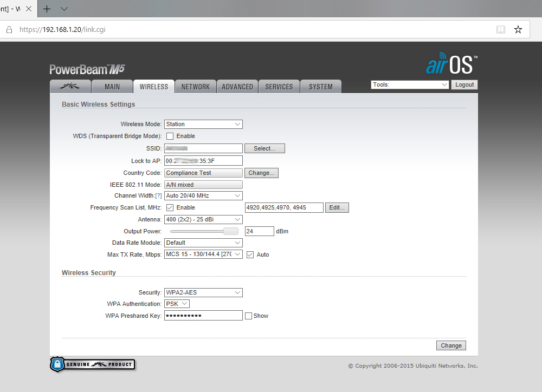Image resolution: width=542 pixels, height=392 pixels.
Task: Expand the Wireless Mode dropdown
Action: (x=203, y=125)
